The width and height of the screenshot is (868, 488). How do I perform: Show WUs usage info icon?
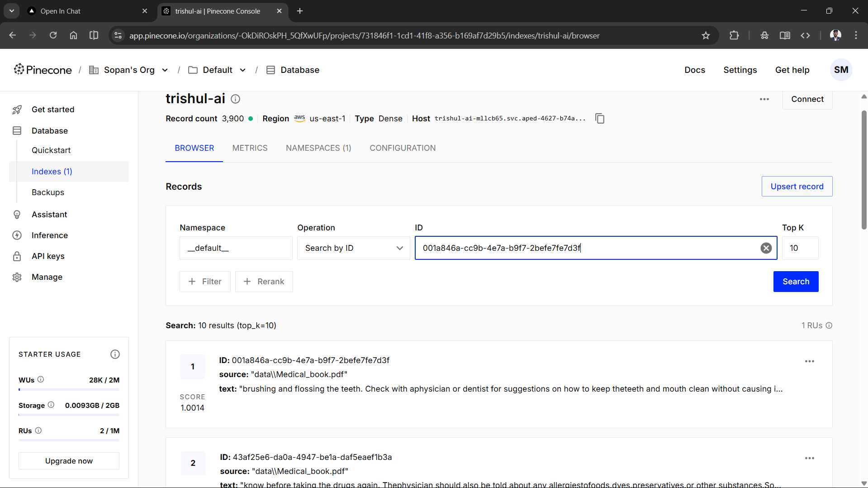point(41,379)
